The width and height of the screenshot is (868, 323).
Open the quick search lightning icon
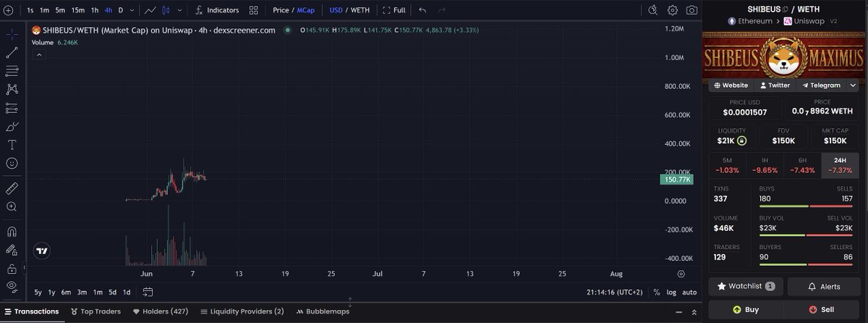(x=653, y=10)
